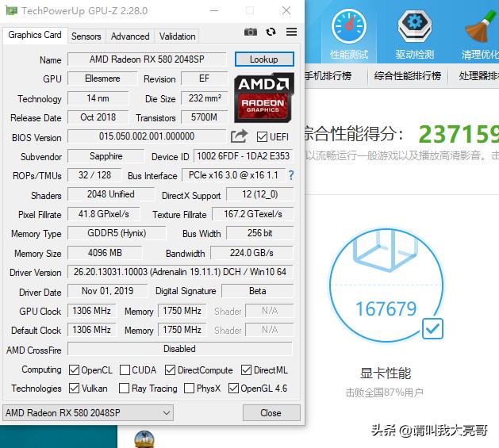Click the DirectX Support value 12 (12_0)
499x448 pixels.
pos(259,194)
